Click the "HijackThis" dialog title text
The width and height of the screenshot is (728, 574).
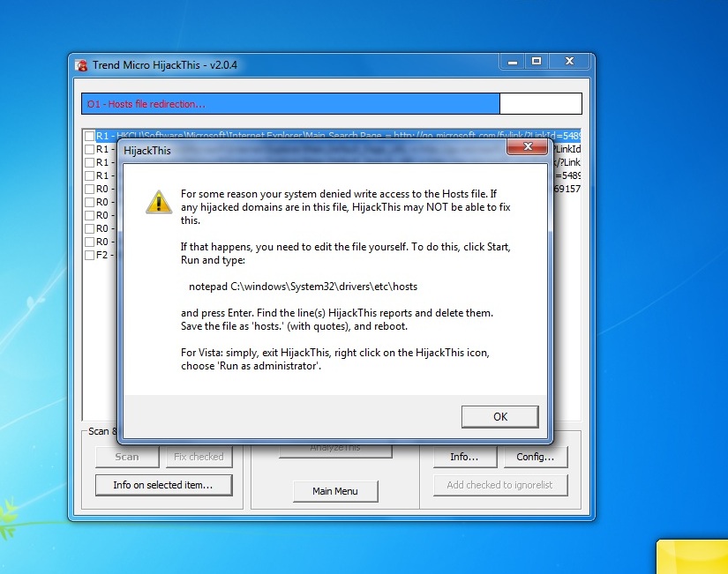click(147, 151)
